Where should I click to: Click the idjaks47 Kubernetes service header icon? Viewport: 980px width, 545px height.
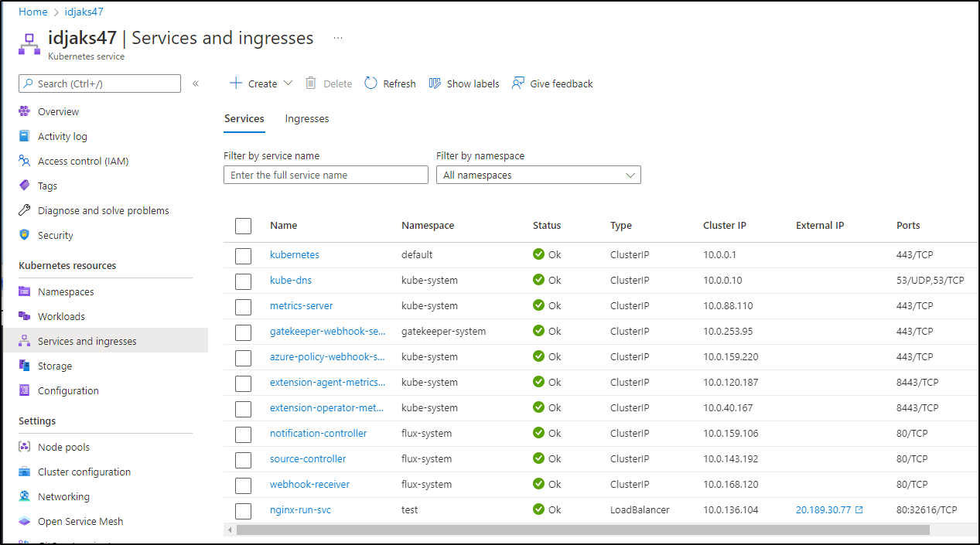(29, 43)
